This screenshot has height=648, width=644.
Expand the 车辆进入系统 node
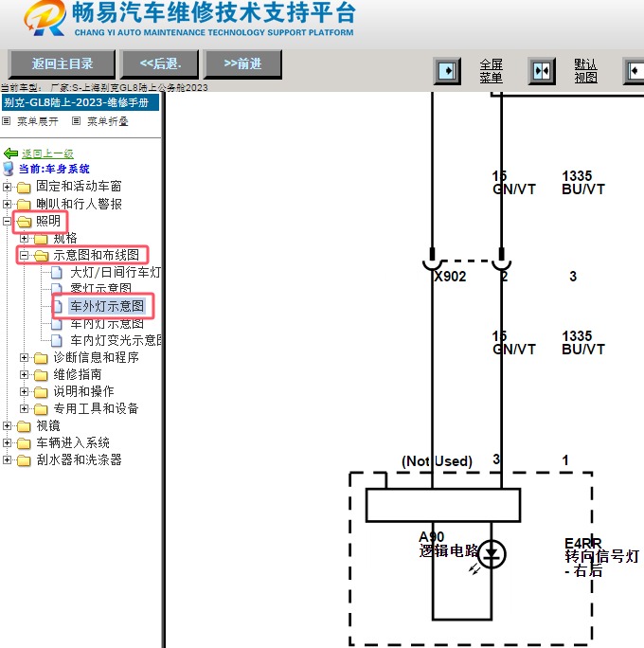pos(7,443)
